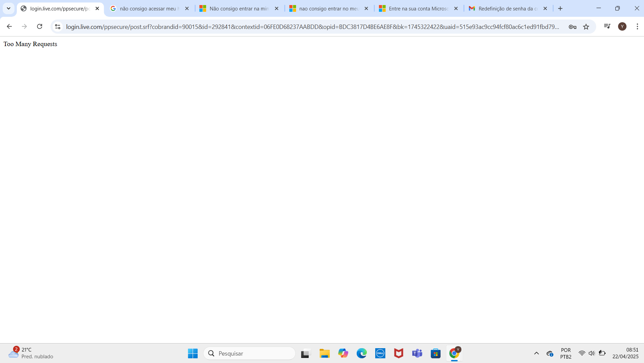Screen dimensions: 644x363
Task: Reload the Too Many Requests page
Action: pyautogui.click(x=39, y=27)
